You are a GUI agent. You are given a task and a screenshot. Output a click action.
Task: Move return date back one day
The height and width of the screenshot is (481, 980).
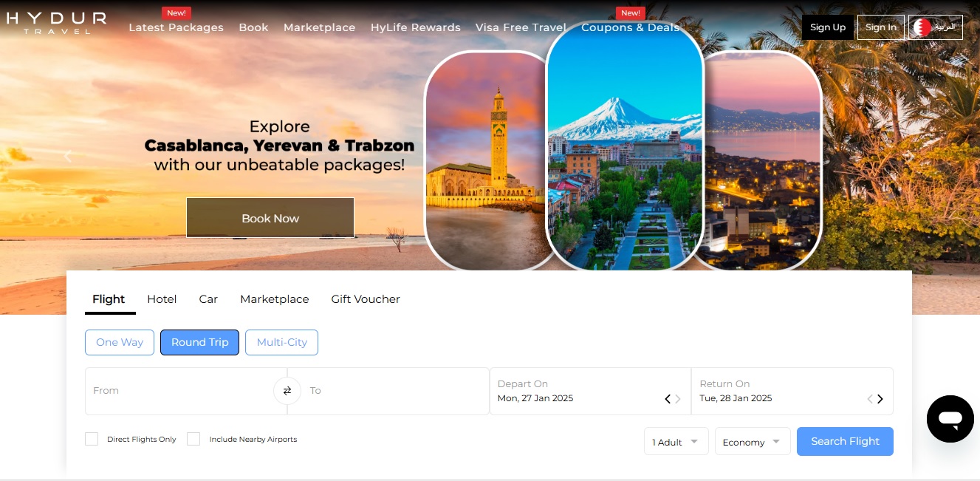tap(870, 399)
